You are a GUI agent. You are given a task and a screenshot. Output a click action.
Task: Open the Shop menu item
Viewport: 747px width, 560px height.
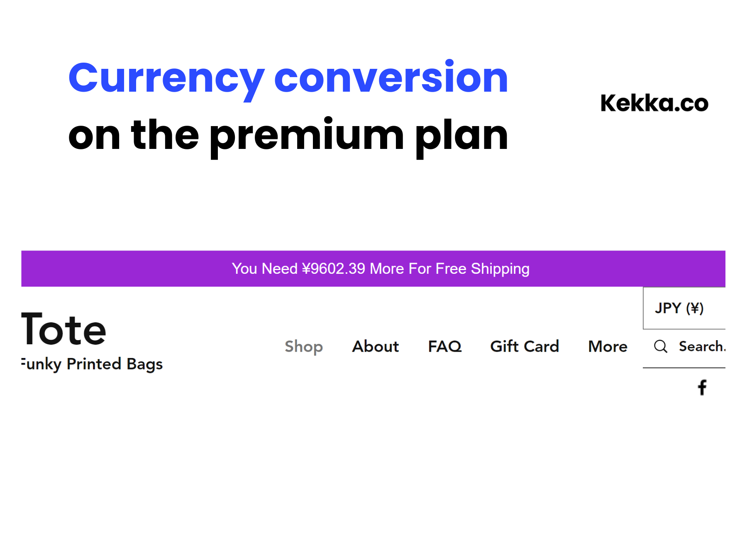coord(304,346)
